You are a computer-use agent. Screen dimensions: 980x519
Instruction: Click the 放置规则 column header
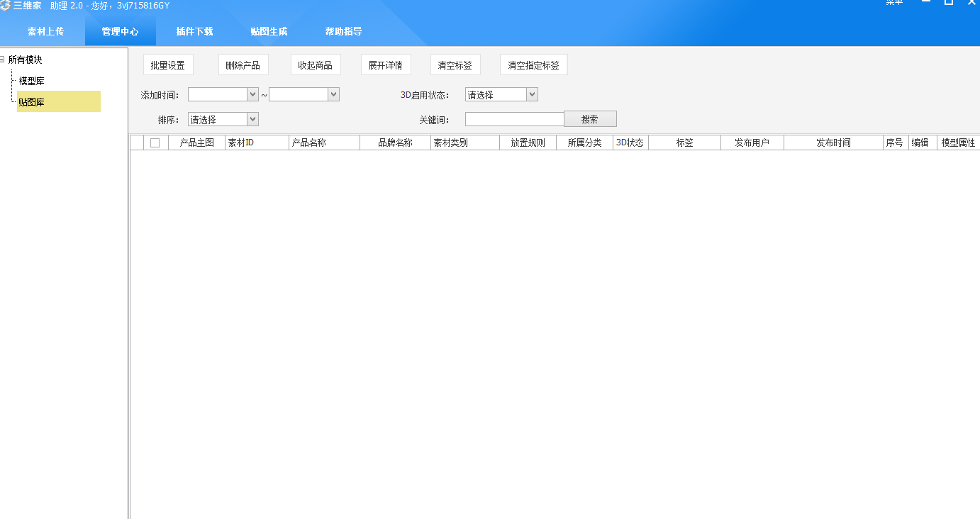tap(528, 143)
